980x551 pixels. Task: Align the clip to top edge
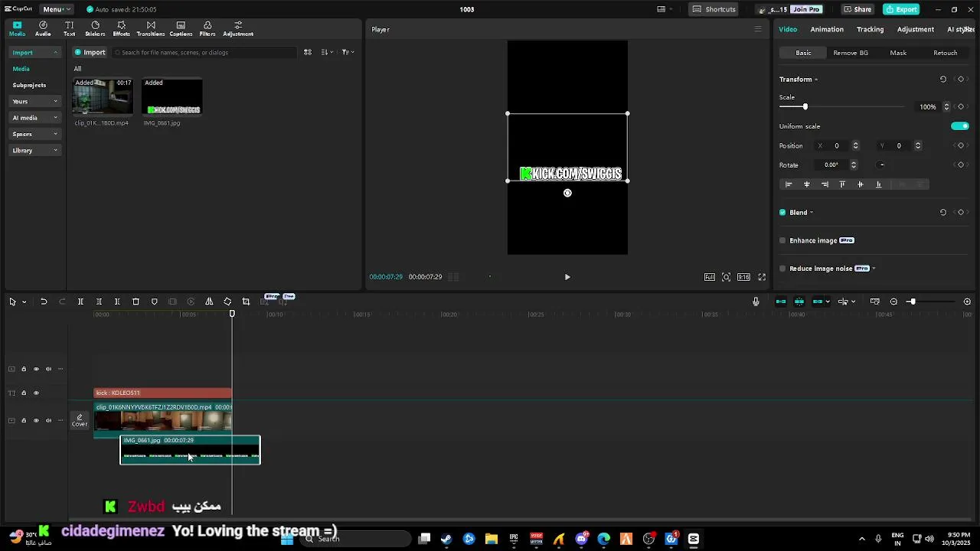pos(842,184)
